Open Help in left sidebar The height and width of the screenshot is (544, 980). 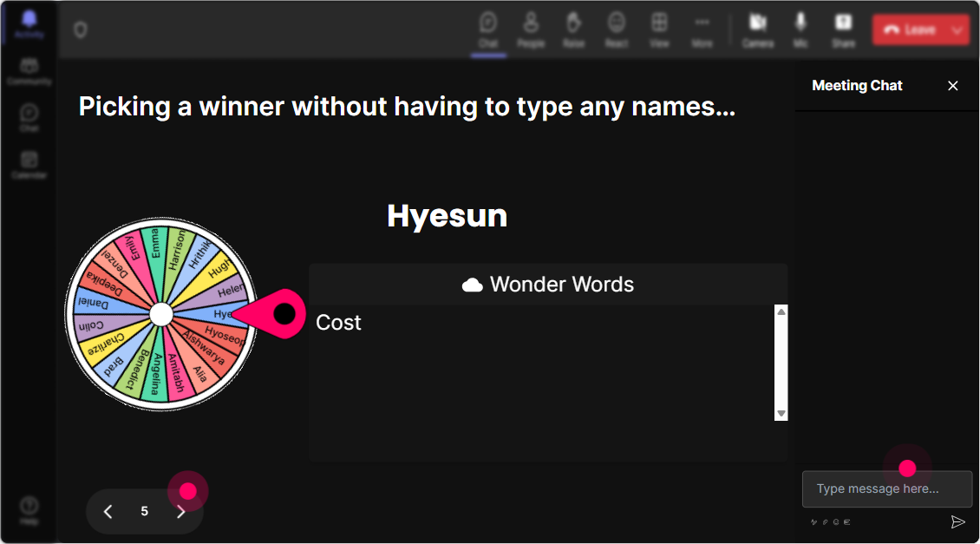click(29, 510)
